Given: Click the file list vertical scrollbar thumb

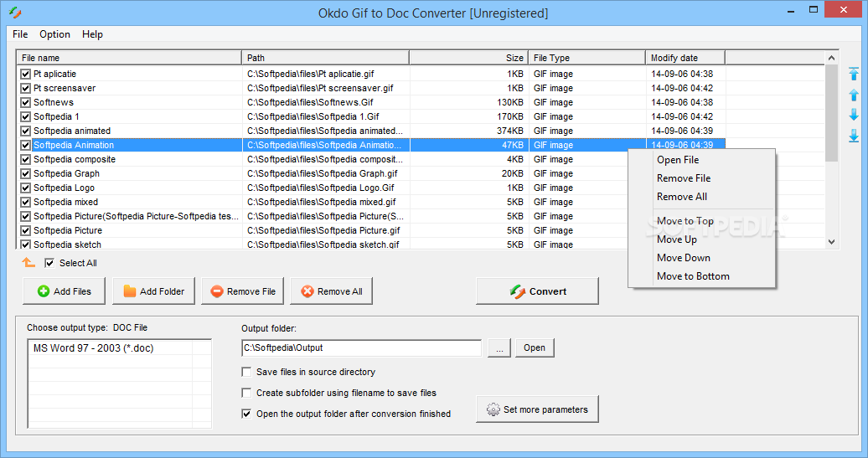Looking at the screenshot, I should click(x=831, y=113).
